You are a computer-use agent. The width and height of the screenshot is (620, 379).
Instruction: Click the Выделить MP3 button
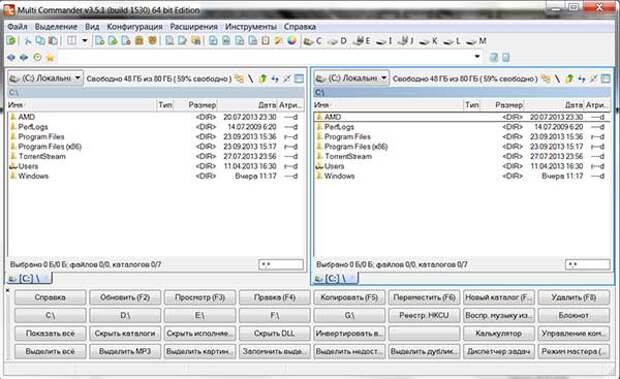125,351
